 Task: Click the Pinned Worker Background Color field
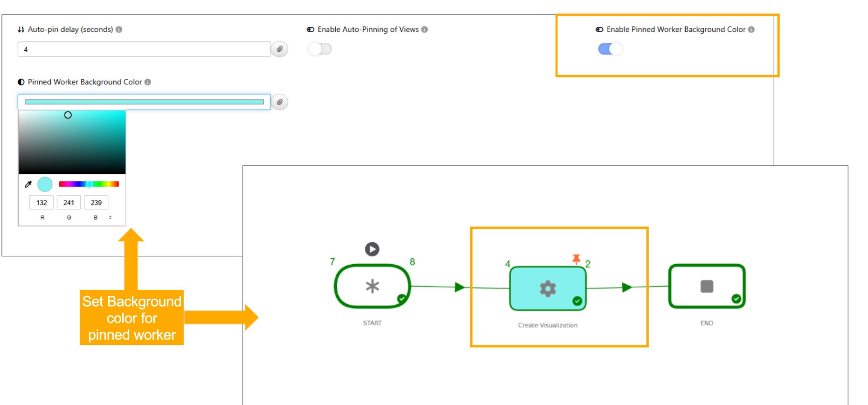pyautogui.click(x=144, y=102)
